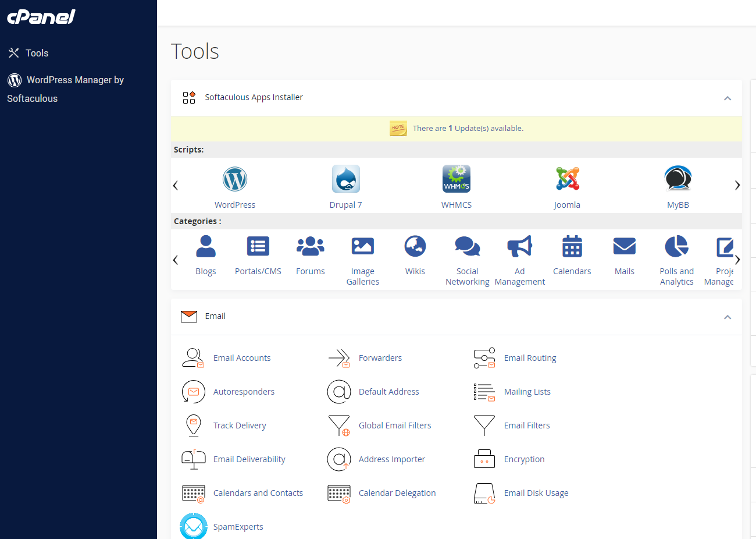This screenshot has width=756, height=539.
Task: Open the Global Email Filters link
Action: tap(395, 425)
